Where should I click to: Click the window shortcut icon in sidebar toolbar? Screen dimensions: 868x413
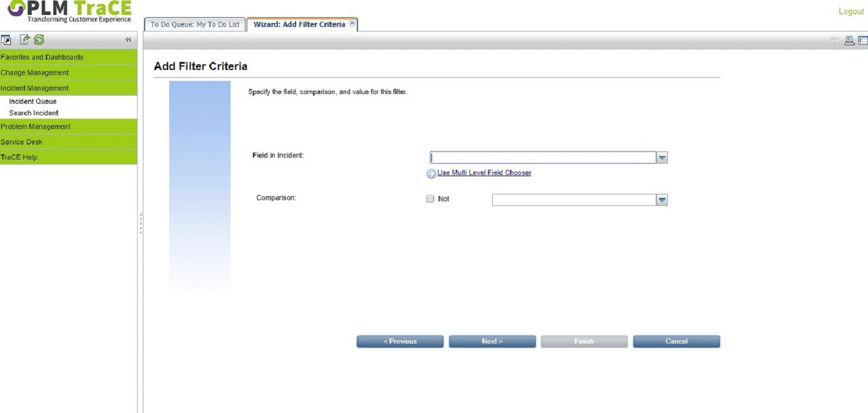6,40
